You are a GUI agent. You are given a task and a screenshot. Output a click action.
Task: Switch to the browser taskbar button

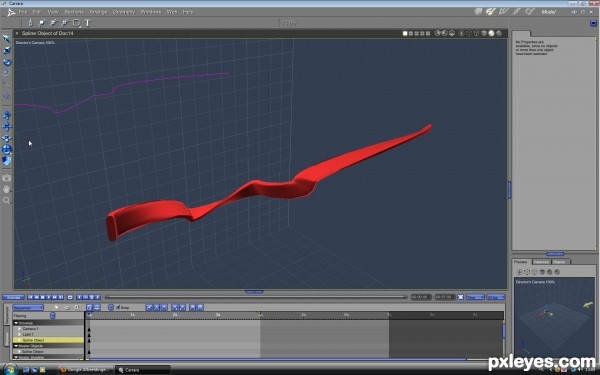click(85, 370)
